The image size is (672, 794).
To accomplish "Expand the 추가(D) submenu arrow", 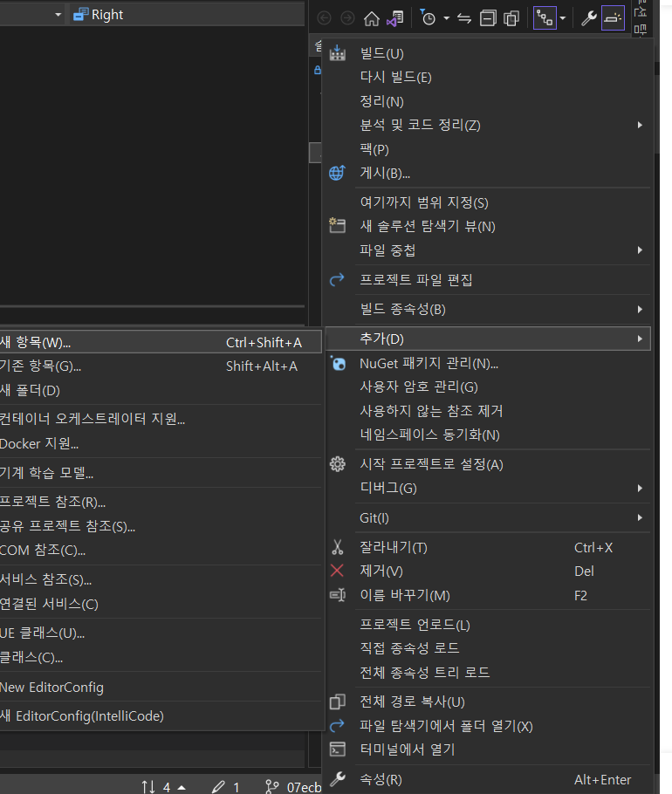I will point(640,339).
